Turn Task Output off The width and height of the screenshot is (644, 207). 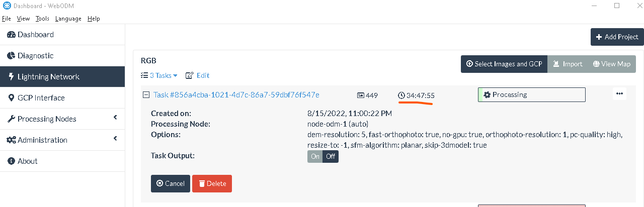click(x=331, y=156)
